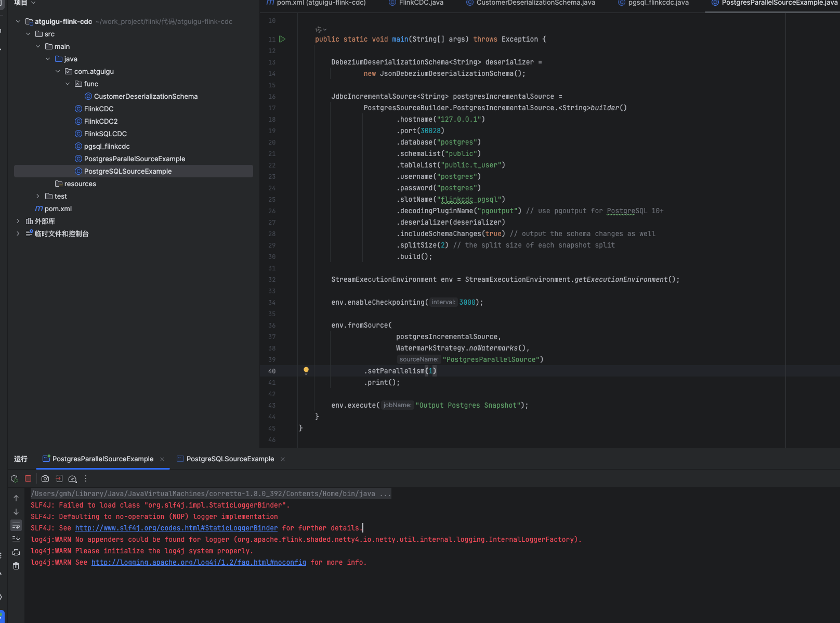This screenshot has width=840, height=623.
Task: Click the code author hint icon above main
Action: 321,30
